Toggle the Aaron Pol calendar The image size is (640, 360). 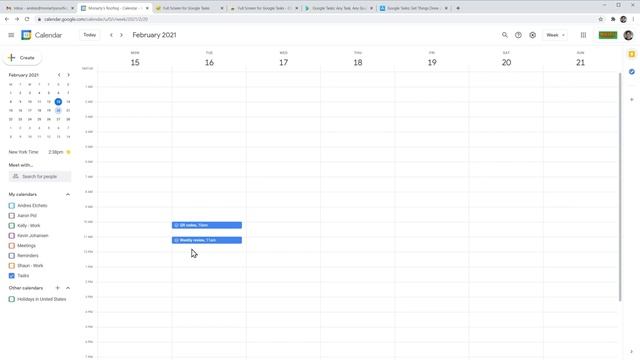pos(12,216)
